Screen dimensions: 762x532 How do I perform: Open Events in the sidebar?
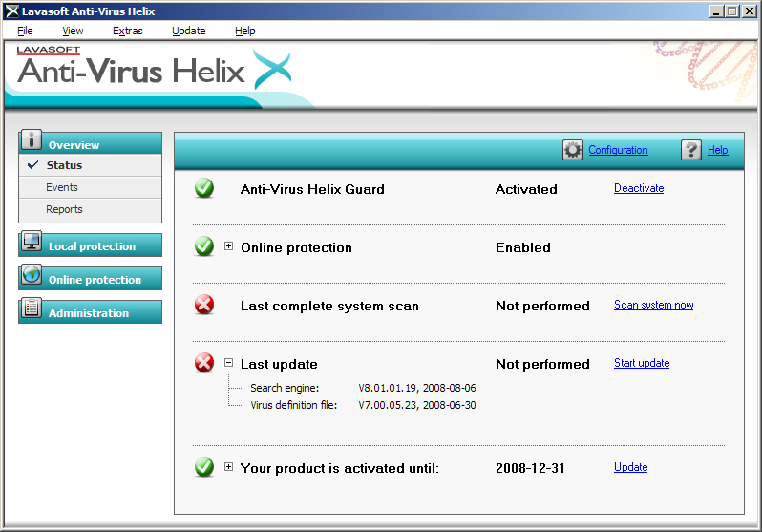point(91,187)
